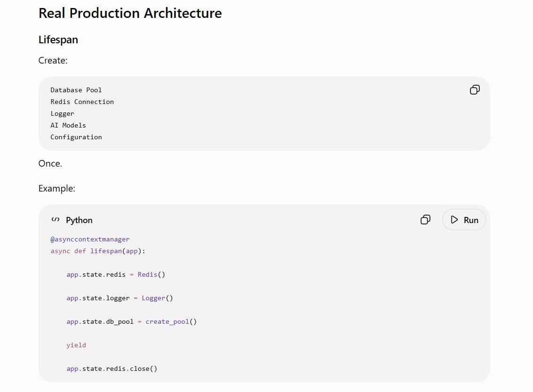Click the "@asynccontextmanager" decorator line

pos(90,240)
